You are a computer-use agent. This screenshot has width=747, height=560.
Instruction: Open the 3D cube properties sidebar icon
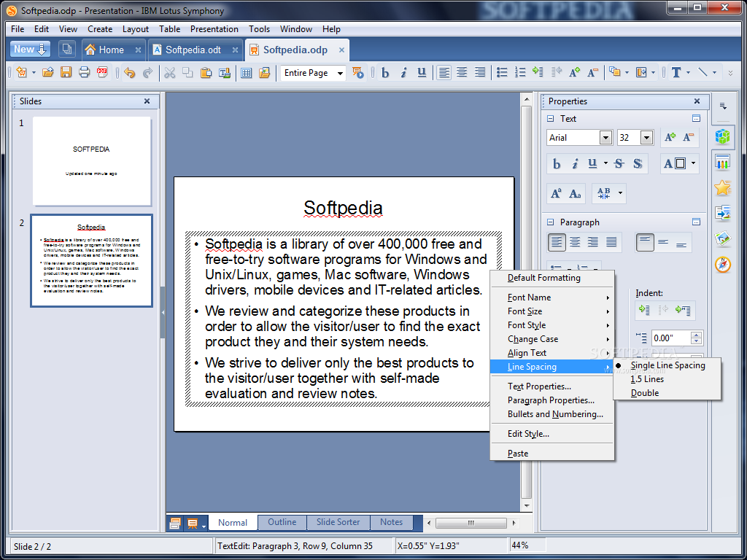[723, 136]
